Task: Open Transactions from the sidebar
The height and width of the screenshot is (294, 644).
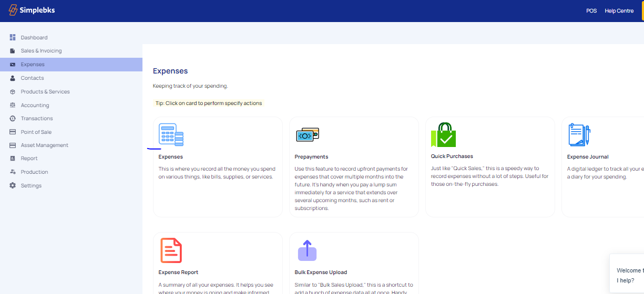Action: [x=37, y=119]
